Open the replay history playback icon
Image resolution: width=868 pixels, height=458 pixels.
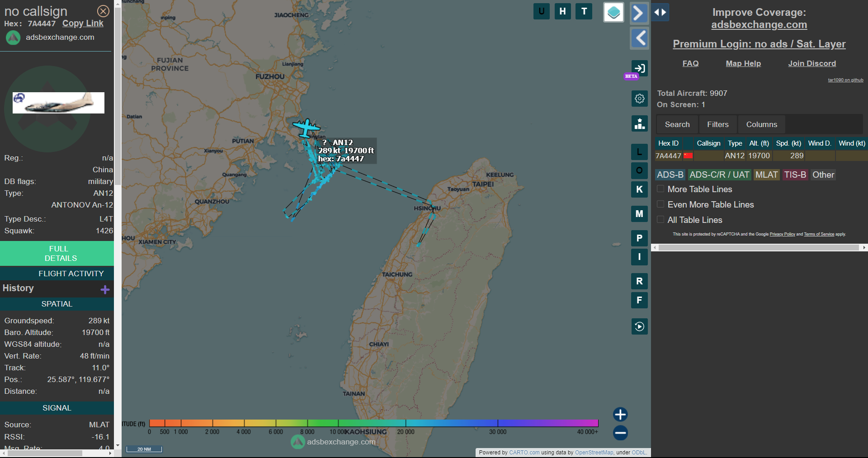(x=639, y=326)
